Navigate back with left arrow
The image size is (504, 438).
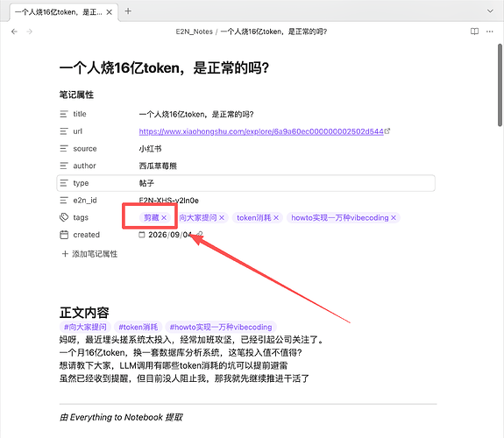click(x=14, y=32)
